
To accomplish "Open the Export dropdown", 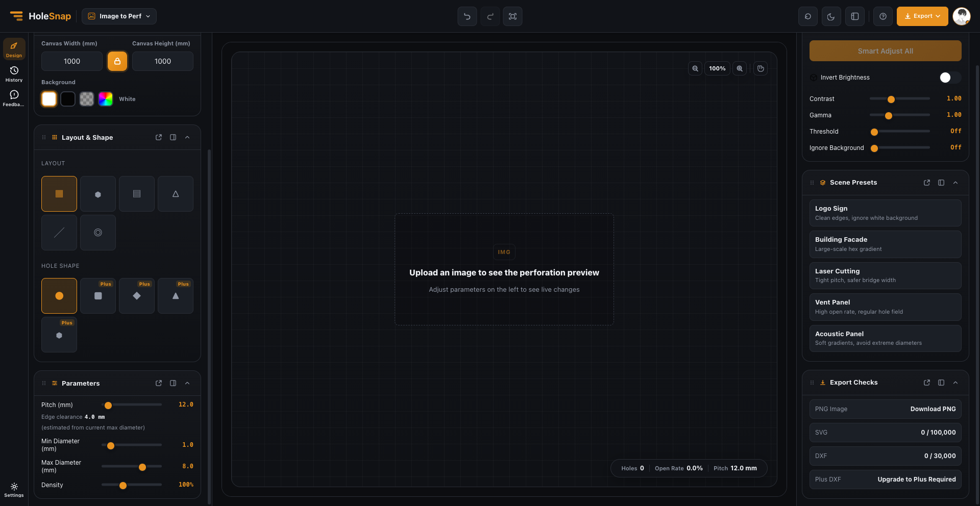I will 922,16.
